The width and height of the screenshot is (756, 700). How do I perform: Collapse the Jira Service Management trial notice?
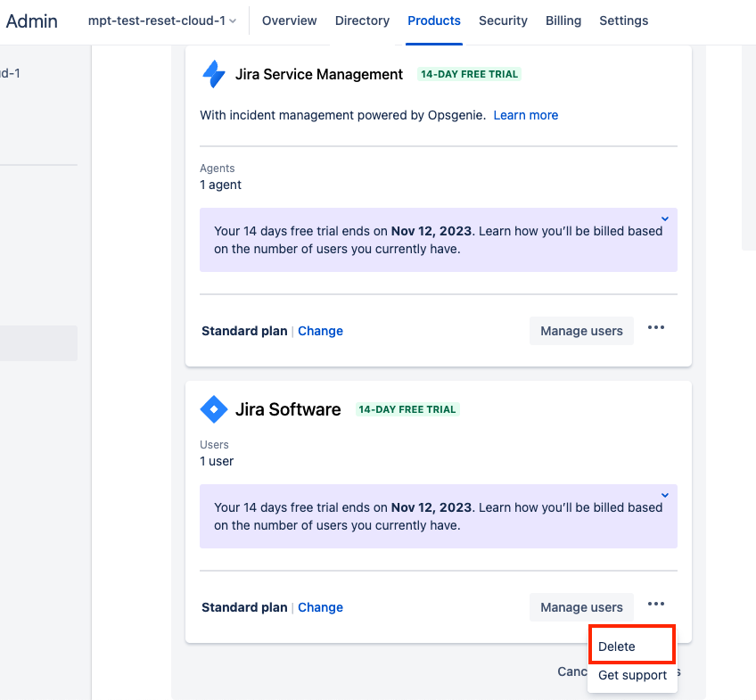(x=665, y=218)
